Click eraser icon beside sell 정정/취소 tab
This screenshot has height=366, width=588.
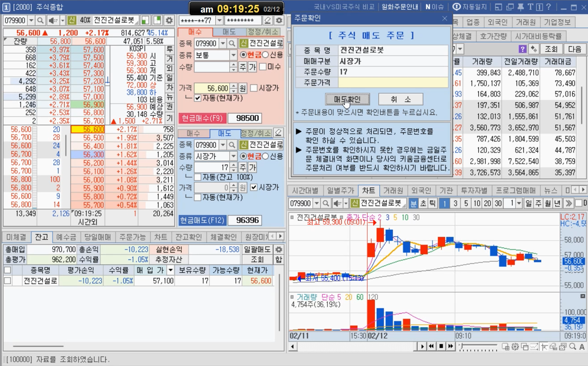tap(278, 133)
